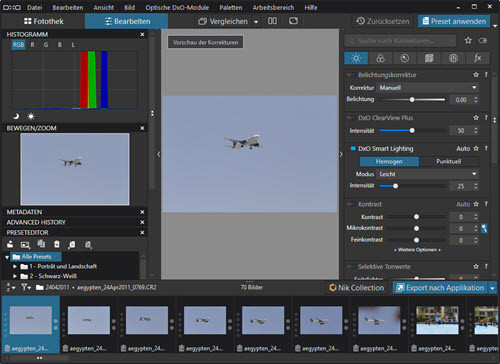Click the Zurücksetzen button
This screenshot has height=364, width=500.
pyautogui.click(x=383, y=21)
